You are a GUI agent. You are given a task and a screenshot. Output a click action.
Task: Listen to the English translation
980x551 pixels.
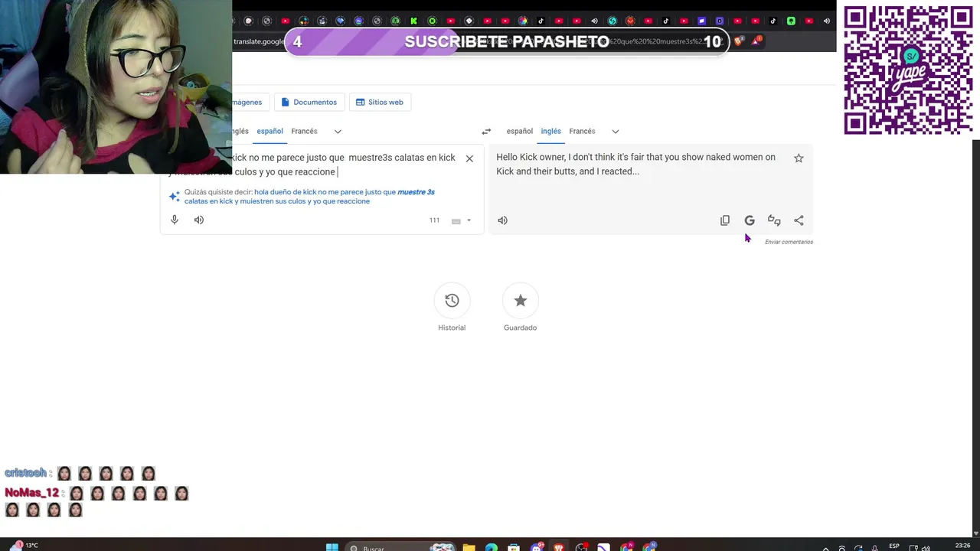click(x=503, y=220)
